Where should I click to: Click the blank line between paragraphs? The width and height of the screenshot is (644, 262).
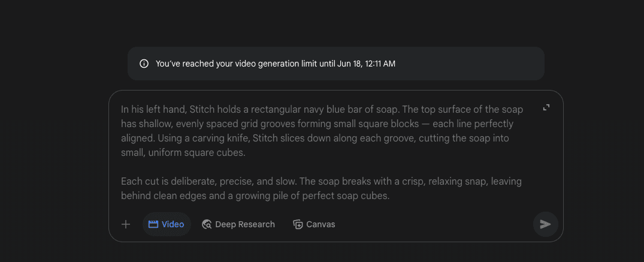(x=321, y=167)
